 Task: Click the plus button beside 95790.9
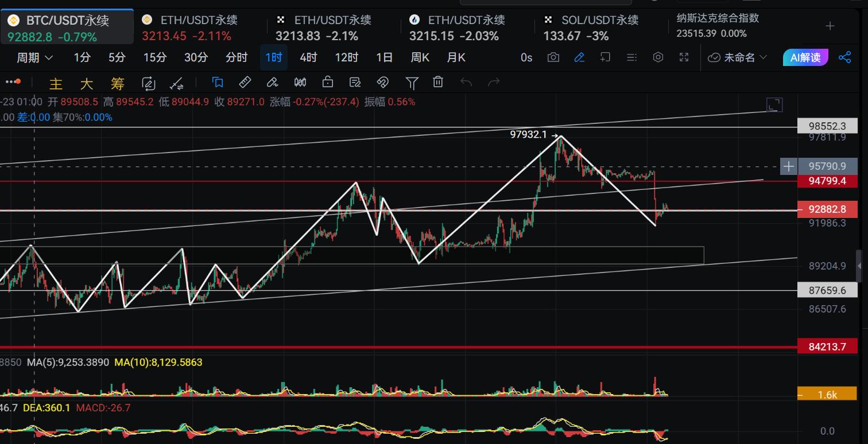coord(789,166)
